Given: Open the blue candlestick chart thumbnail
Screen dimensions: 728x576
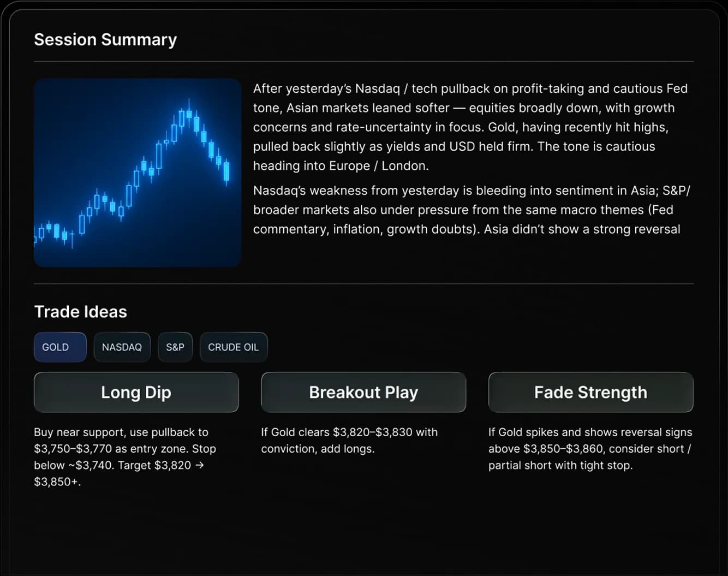Looking at the screenshot, I should point(138,173).
